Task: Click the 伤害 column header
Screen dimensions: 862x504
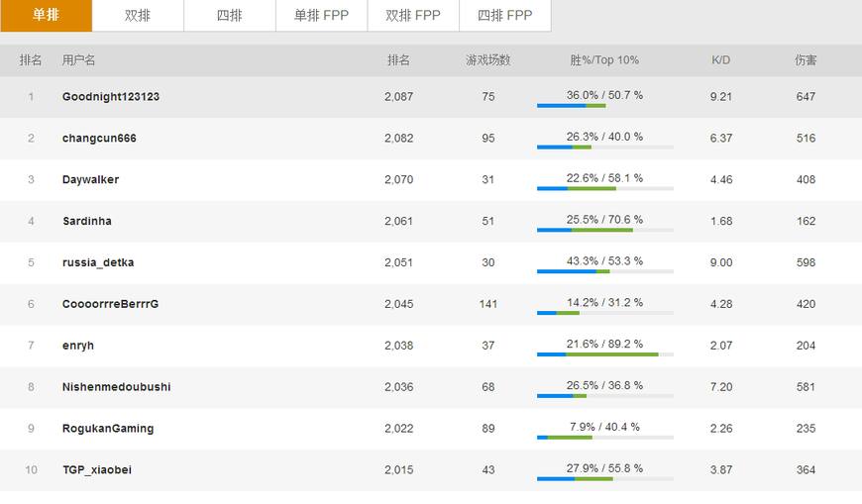Action: tap(806, 60)
